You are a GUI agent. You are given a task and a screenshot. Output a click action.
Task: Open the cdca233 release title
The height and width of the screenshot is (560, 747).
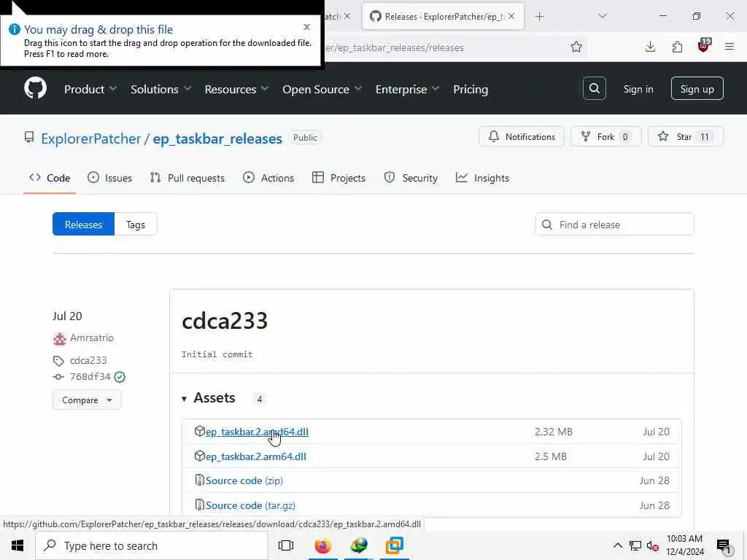pos(225,321)
